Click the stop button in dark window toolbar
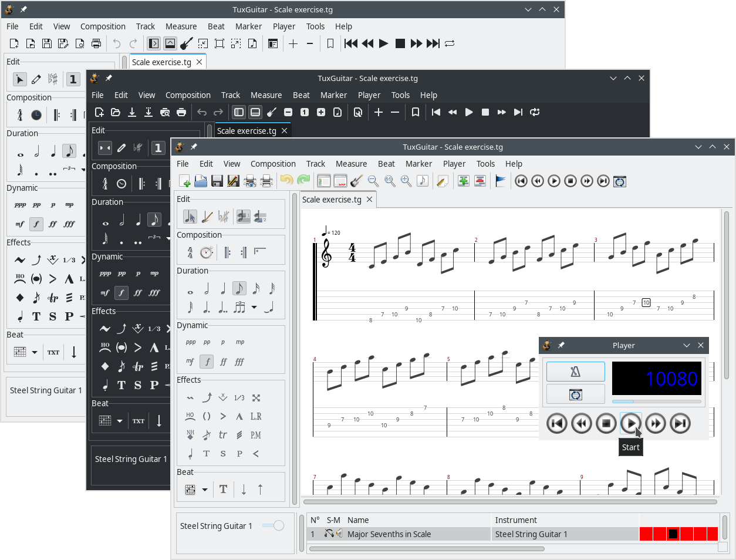This screenshot has width=736, height=560. [485, 112]
